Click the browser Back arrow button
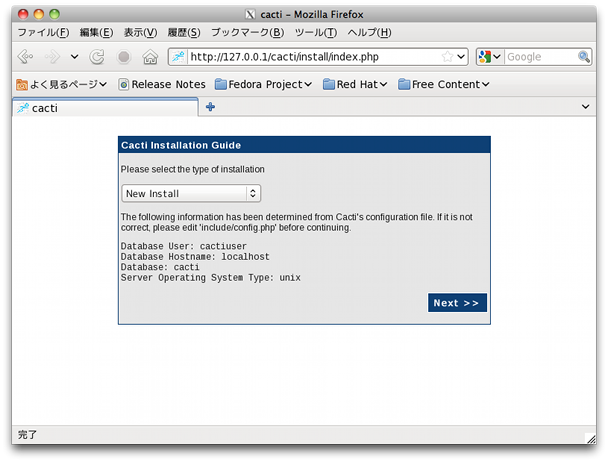Screen dimensions: 608x462 (25, 57)
